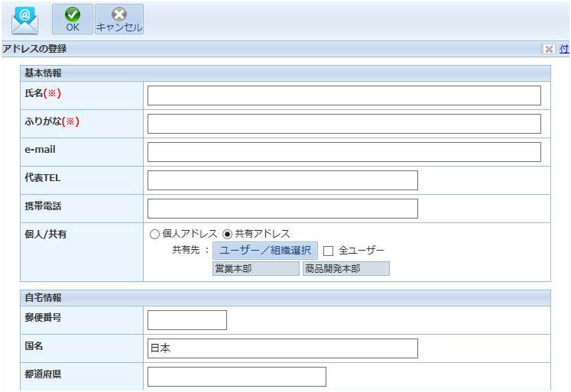This screenshot has width=571, height=392.
Task: Click the e-mail input field
Action: pyautogui.click(x=343, y=152)
